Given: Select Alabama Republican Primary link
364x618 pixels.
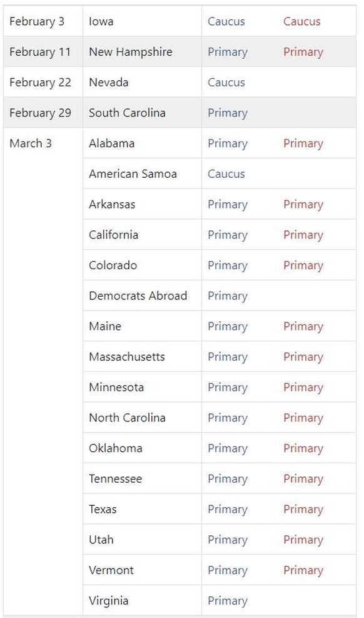Looking at the screenshot, I should (x=303, y=144).
